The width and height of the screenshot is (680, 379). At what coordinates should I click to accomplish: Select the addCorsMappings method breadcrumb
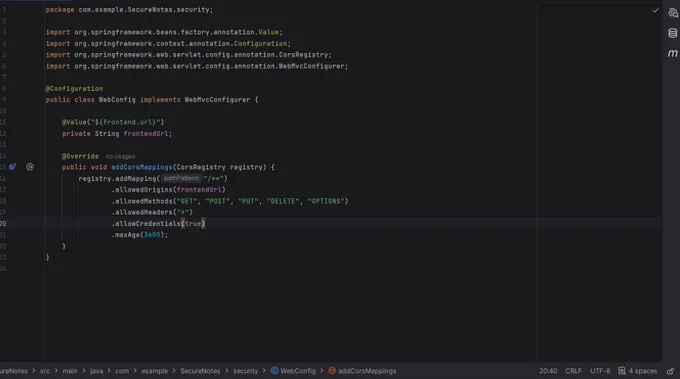pyautogui.click(x=362, y=371)
